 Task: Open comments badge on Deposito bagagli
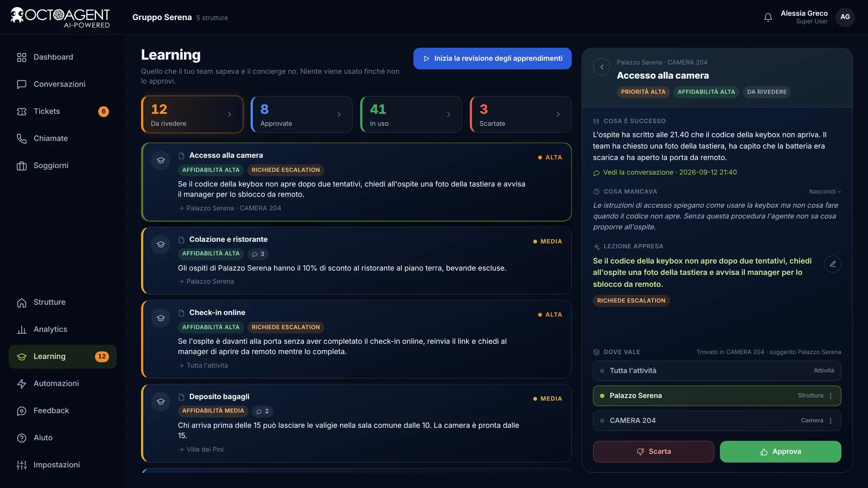coord(263,411)
